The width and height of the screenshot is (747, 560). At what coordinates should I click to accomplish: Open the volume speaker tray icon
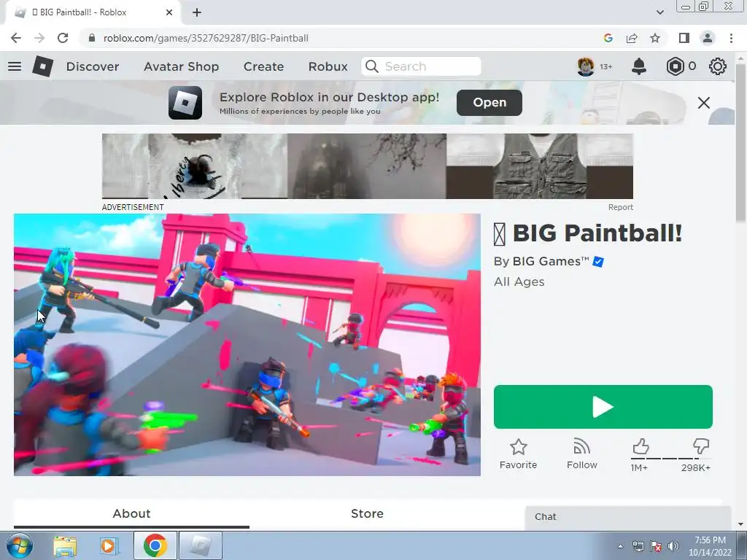pyautogui.click(x=673, y=546)
